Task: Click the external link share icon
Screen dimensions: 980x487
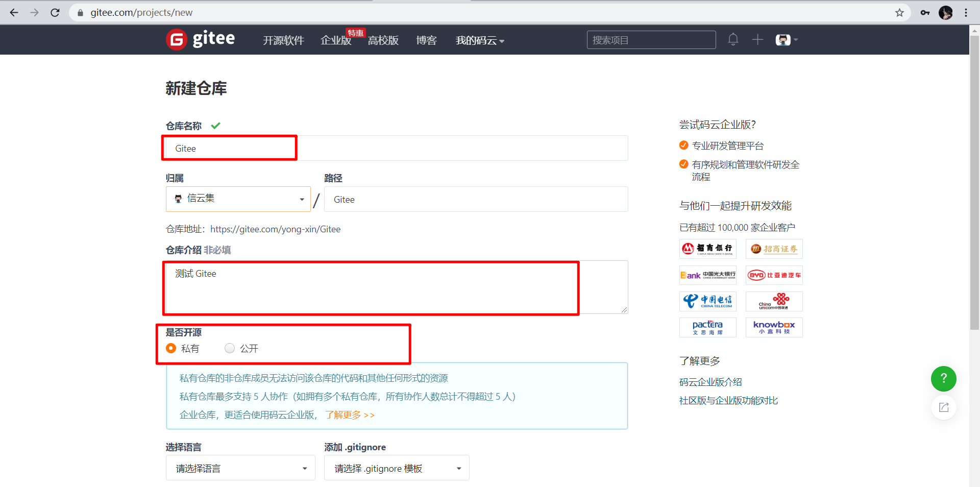Action: point(943,407)
